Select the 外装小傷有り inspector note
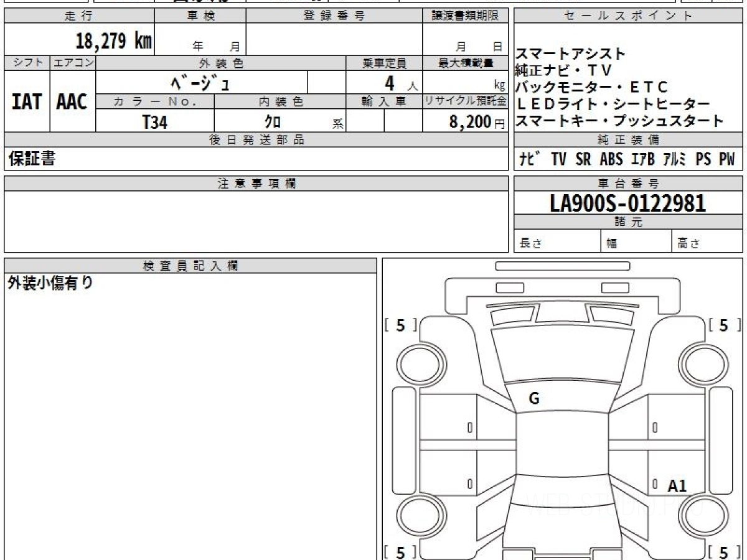The height and width of the screenshot is (560, 747). tap(51, 283)
